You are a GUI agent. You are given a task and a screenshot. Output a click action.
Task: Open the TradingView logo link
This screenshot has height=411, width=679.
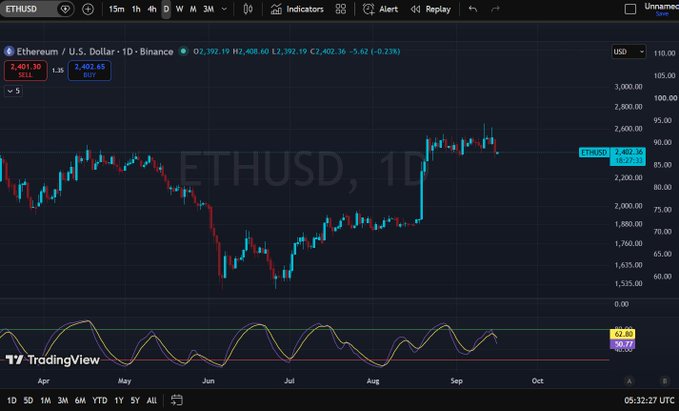52,360
